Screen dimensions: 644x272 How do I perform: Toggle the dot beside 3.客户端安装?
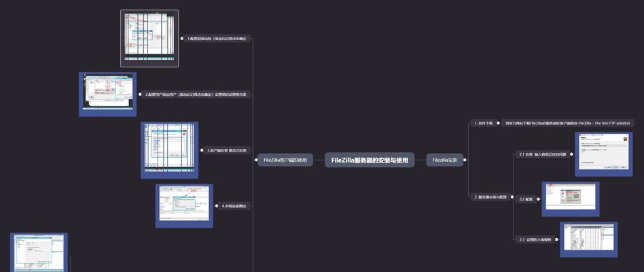[x=202, y=151]
